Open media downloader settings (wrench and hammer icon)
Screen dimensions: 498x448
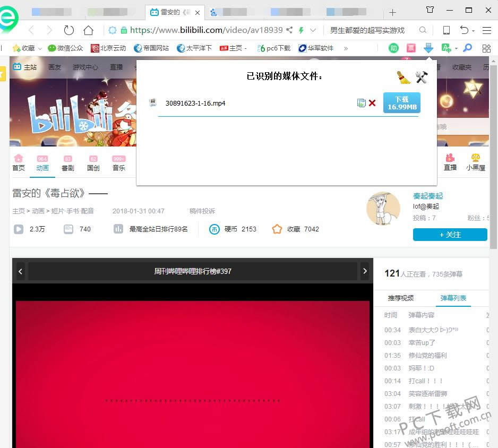[x=422, y=77]
